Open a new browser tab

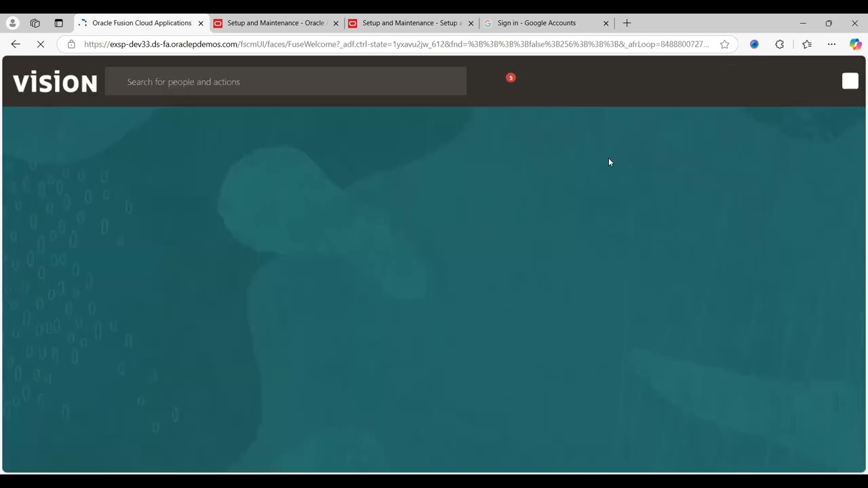(x=627, y=23)
